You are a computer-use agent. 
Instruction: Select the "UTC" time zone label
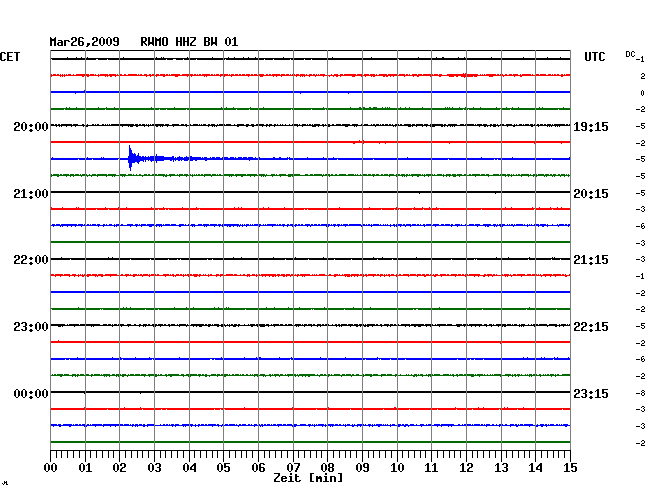tap(594, 57)
